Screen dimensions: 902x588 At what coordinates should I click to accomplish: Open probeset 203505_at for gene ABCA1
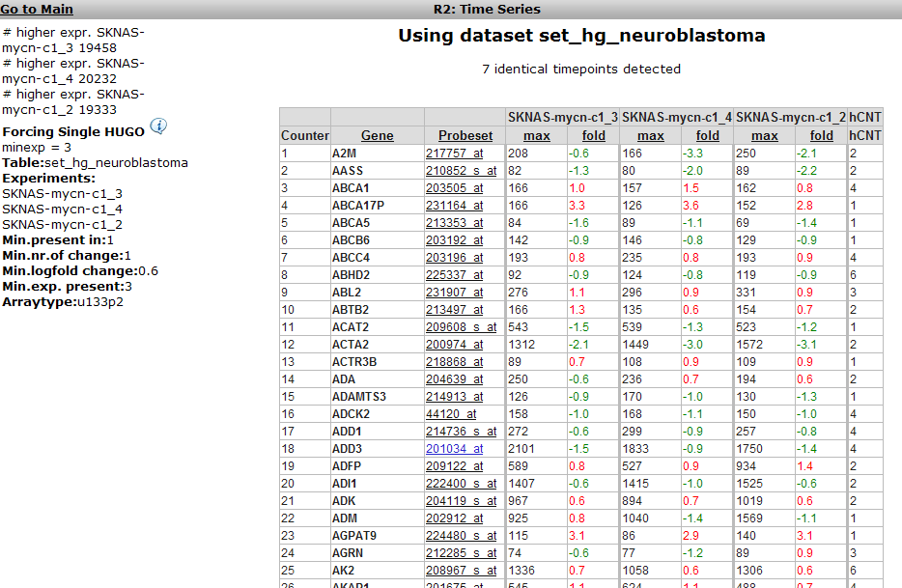coord(454,187)
